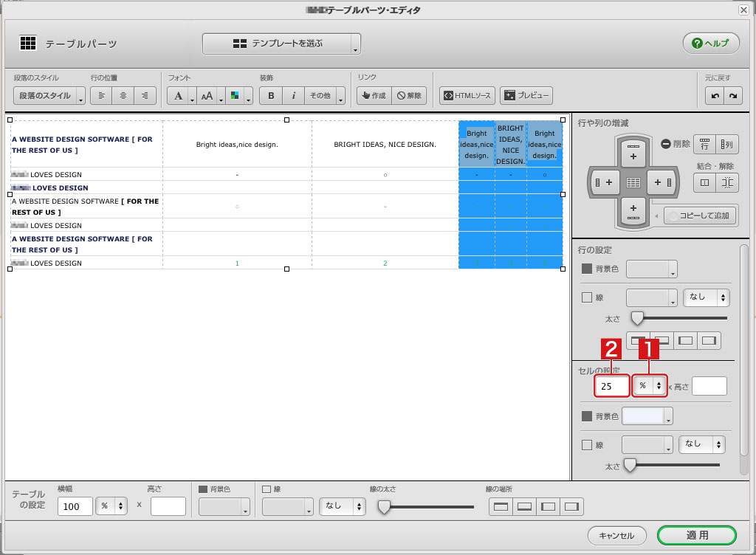Delete selected row (行) button
Viewport: 756px width, 555px height.
coord(704,144)
